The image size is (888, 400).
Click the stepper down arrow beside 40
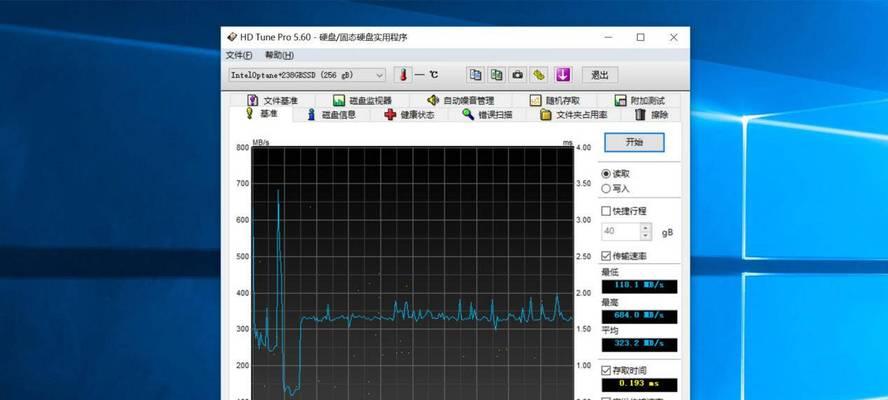646,236
